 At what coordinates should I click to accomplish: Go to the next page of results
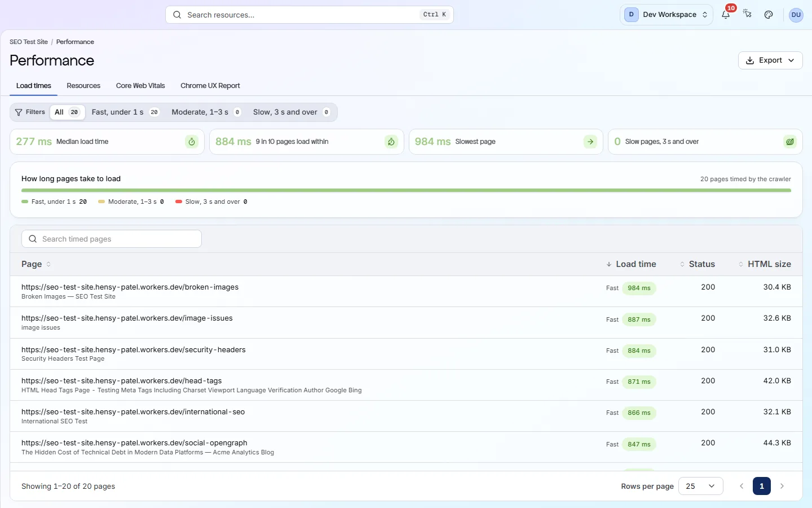782,486
